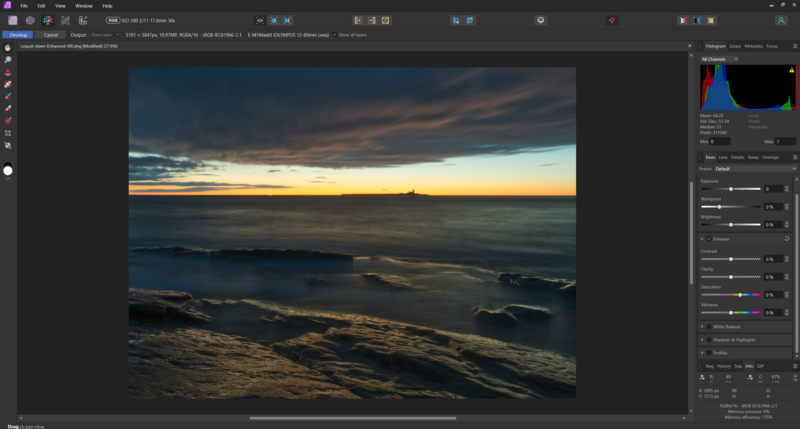Screen dimensions: 800x429
Task: Switch to the Photo persona
Action: [x=13, y=20]
